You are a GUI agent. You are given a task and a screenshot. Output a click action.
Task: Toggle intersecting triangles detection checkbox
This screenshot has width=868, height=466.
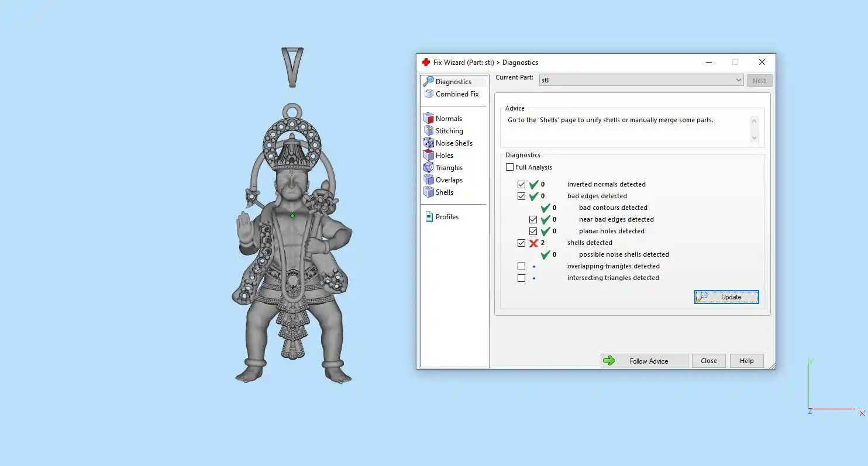click(522, 278)
